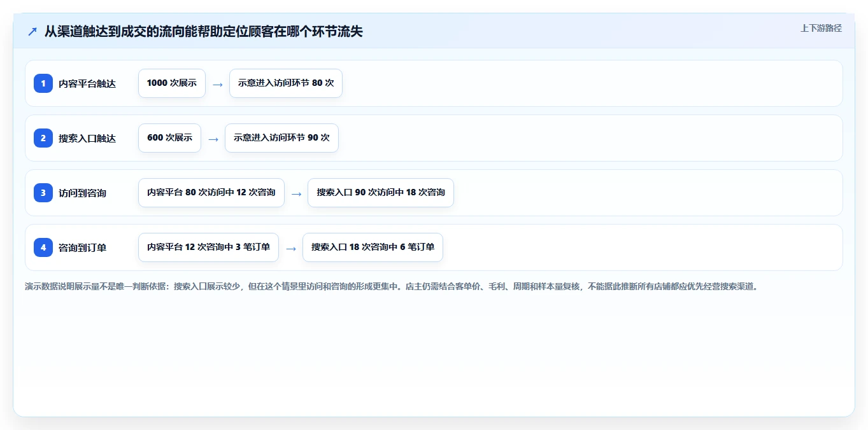Select step badge 4 for 咨询到订单
This screenshot has width=868, height=430.
point(43,247)
